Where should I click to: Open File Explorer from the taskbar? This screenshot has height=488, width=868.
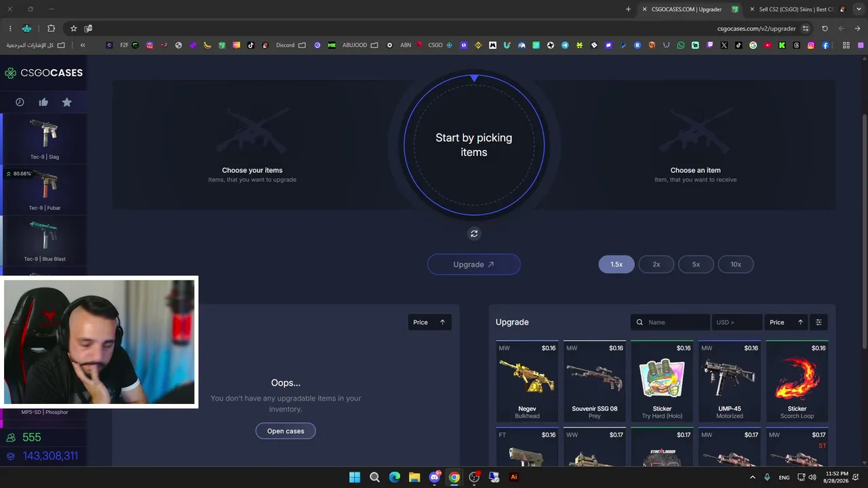[x=414, y=477]
